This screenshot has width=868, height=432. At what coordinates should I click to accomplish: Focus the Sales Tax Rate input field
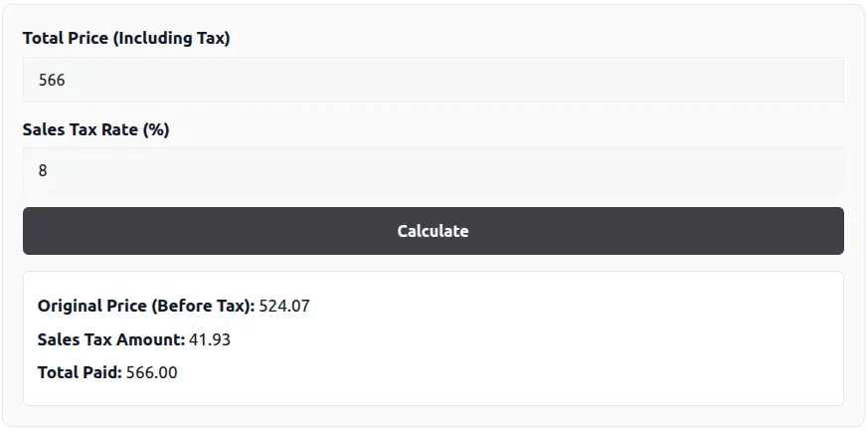coord(433,170)
